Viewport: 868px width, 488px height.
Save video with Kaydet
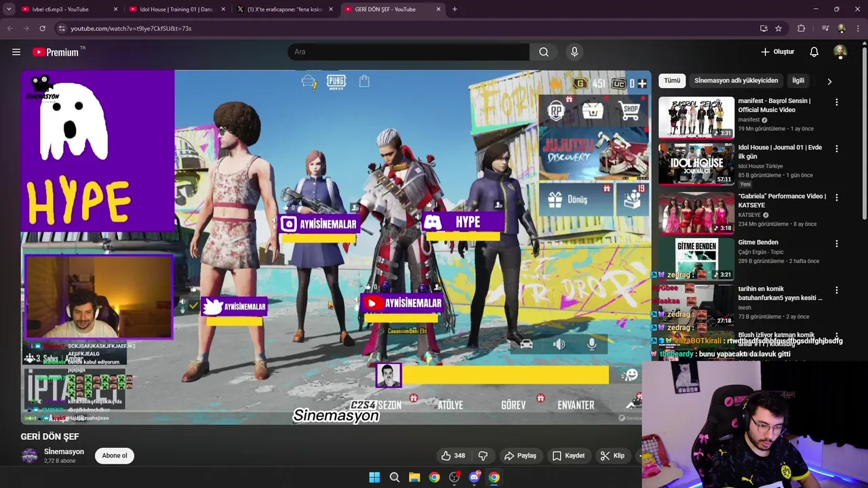coord(568,455)
